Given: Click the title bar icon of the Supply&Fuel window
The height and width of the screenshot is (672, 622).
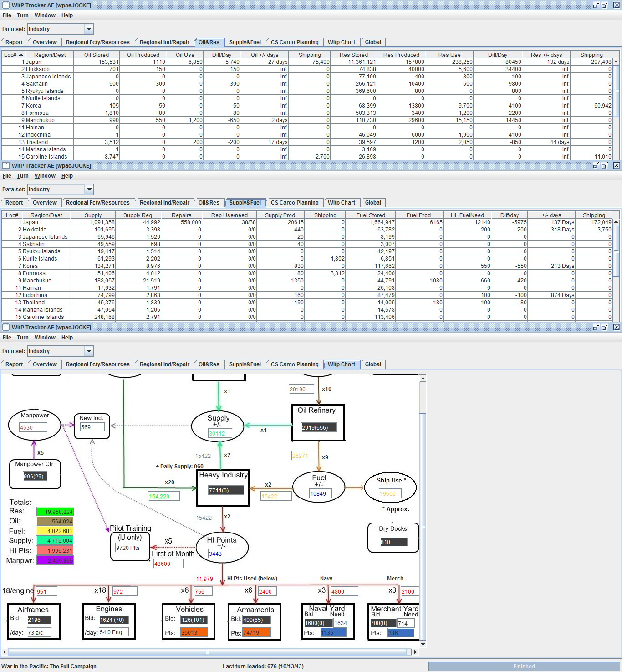Looking at the screenshot, I should [6, 165].
